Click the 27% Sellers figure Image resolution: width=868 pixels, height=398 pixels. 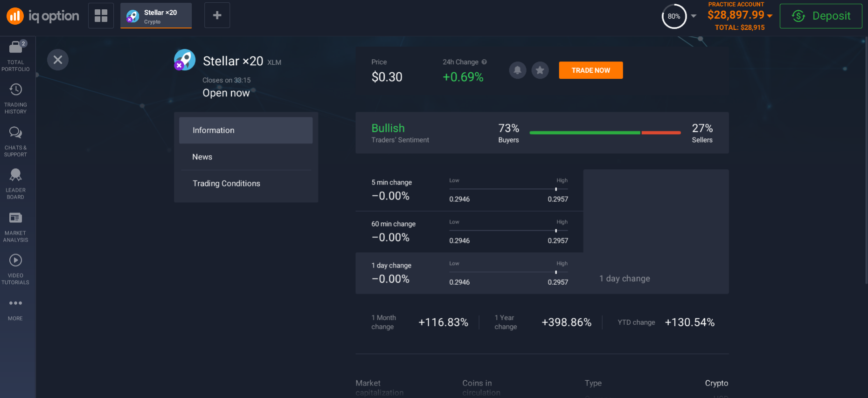(702, 133)
